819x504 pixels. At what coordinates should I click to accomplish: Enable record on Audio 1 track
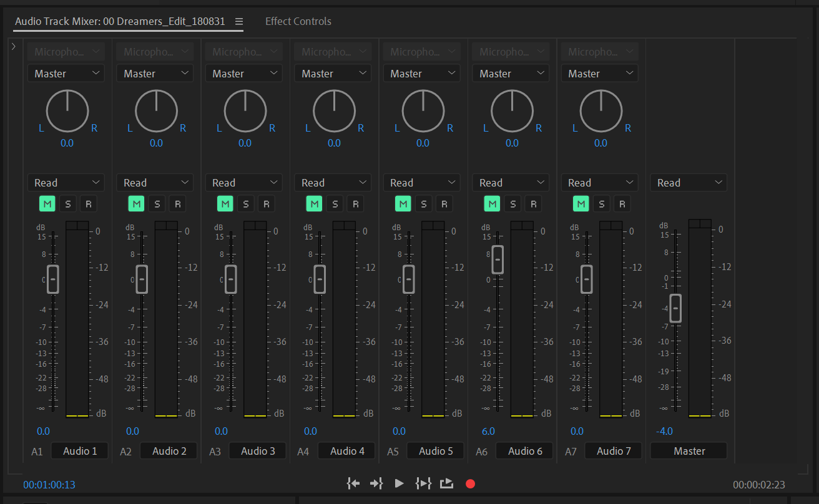88,203
